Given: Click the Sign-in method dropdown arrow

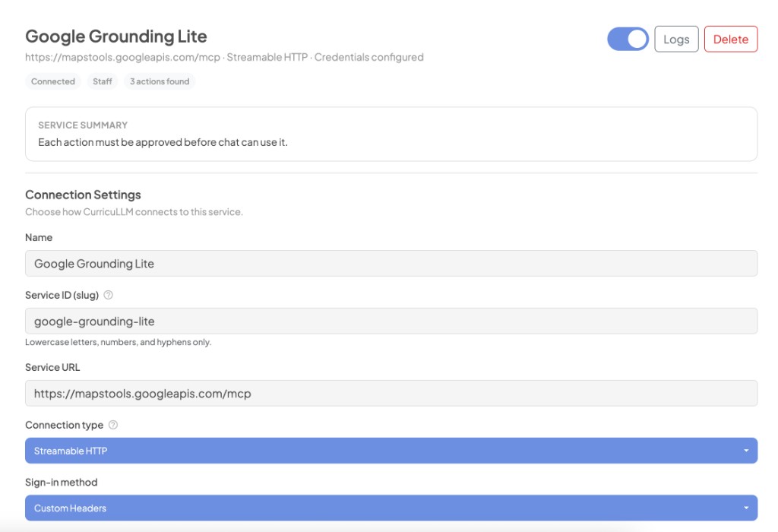Looking at the screenshot, I should tap(746, 508).
